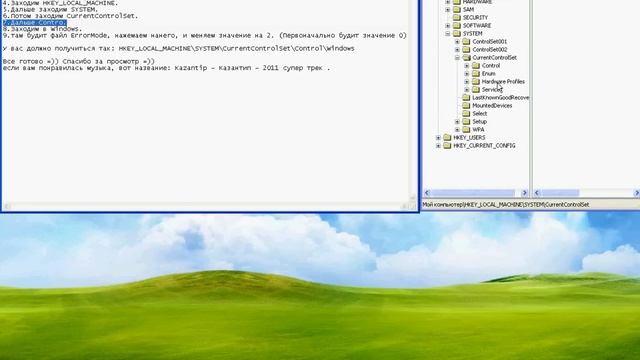Collapse the CurrentControlSet key

click(457, 58)
